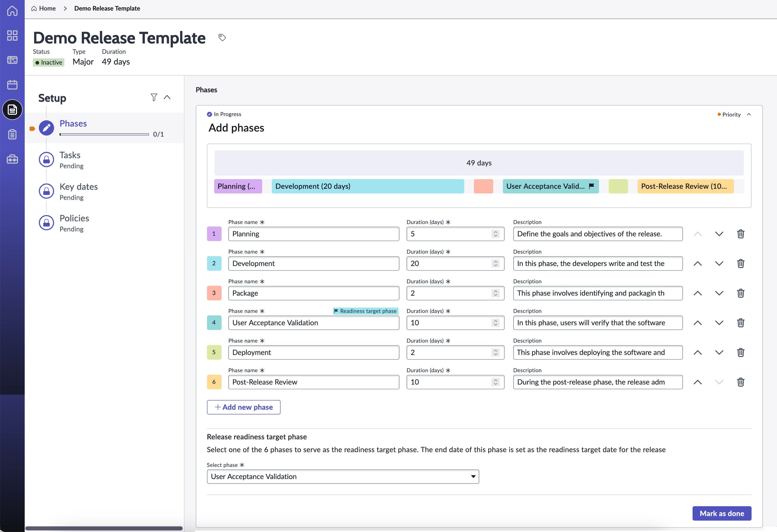Screen dimensions: 777x532
Task: Click the green Deployment bar in timeline
Action: (x=618, y=186)
